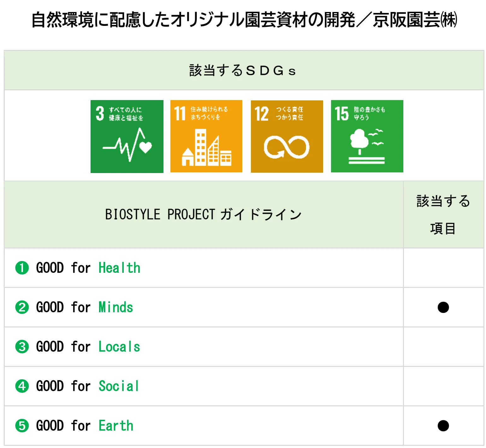
Task: Click the SDG 15 life on land icon
Action: tap(367, 136)
